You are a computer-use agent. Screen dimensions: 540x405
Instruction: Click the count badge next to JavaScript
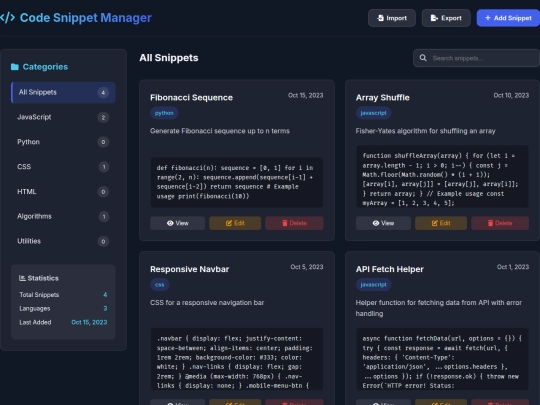click(103, 117)
